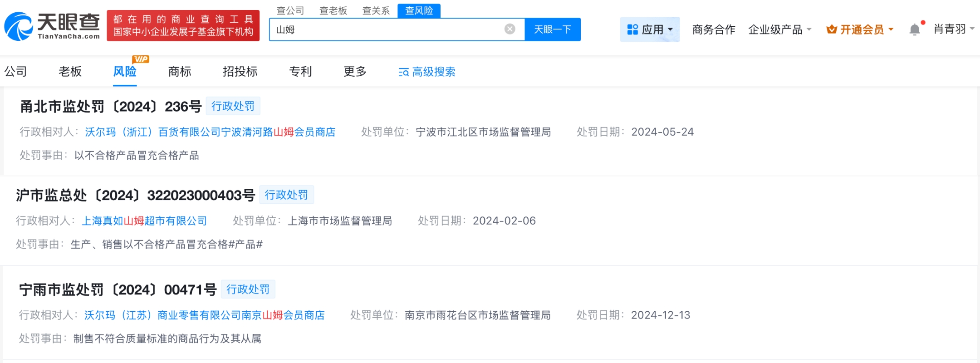Focus the search field containing 山姆
980x363 pixels.
coord(397,29)
